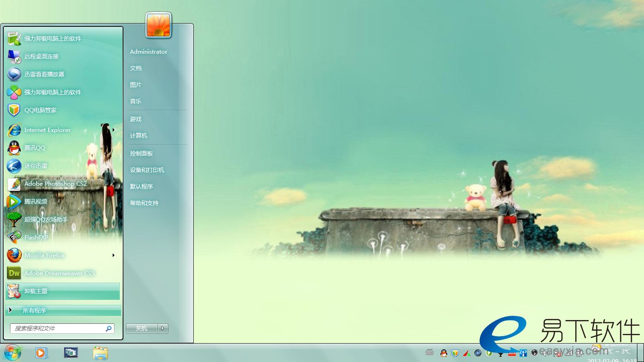Open QQ电脑管家 shield icon in Start menu

point(14,110)
